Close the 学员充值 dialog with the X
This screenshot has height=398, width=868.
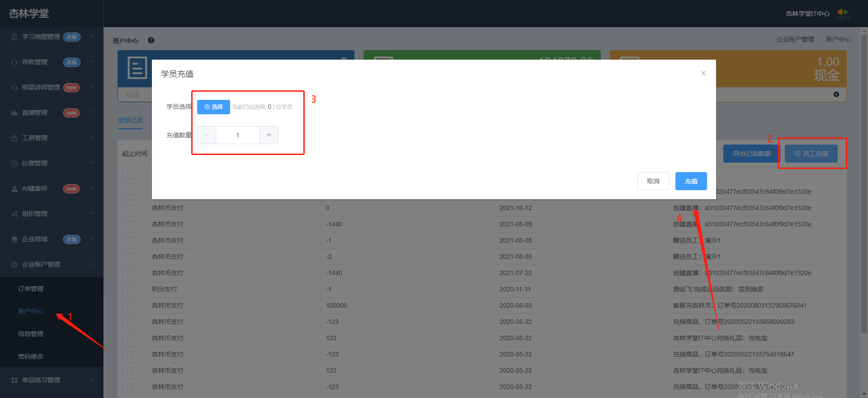coord(703,73)
